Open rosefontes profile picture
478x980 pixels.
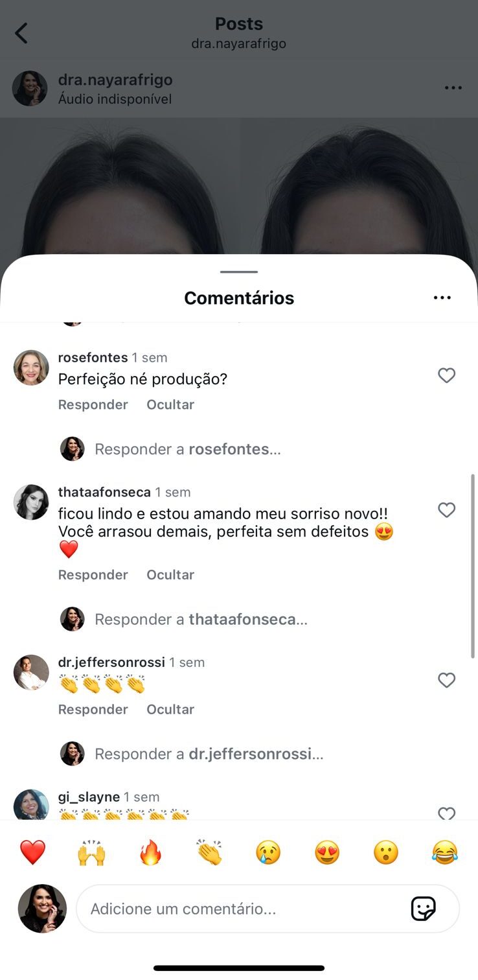(31, 367)
